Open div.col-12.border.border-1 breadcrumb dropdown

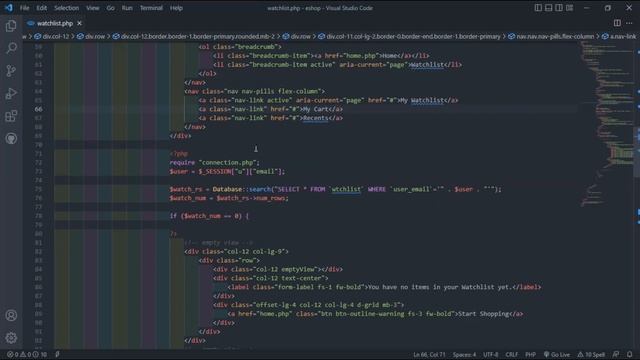[198, 36]
